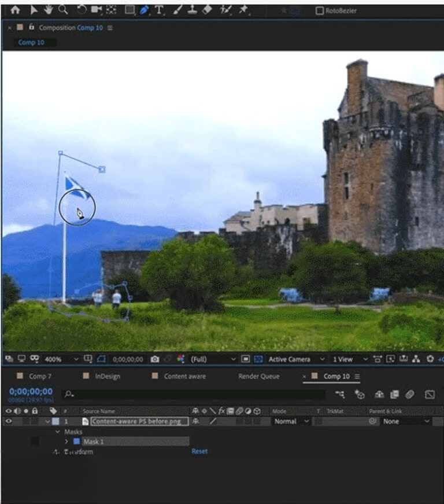
Task: Click the Timeline button in viewer footer
Action: [x=404, y=359]
